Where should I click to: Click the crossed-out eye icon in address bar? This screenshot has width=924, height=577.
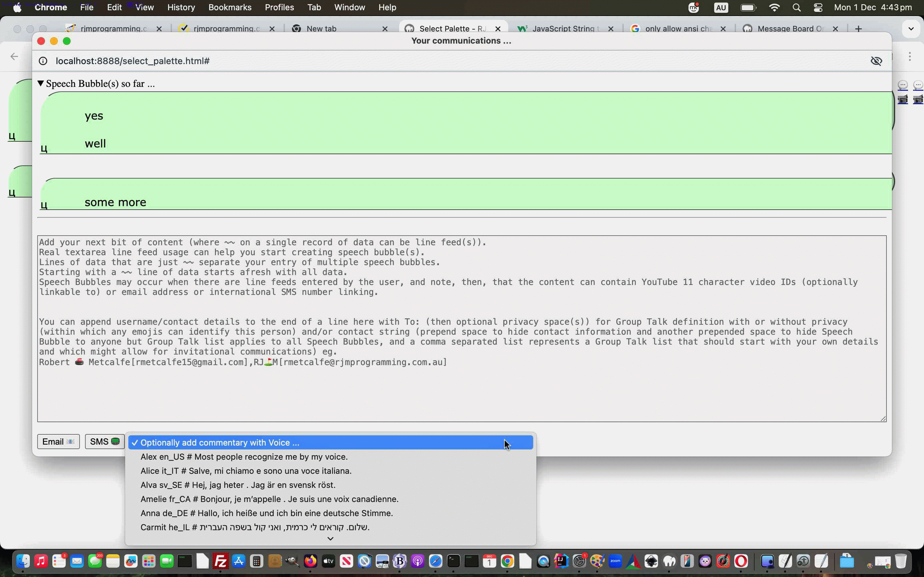tap(876, 61)
